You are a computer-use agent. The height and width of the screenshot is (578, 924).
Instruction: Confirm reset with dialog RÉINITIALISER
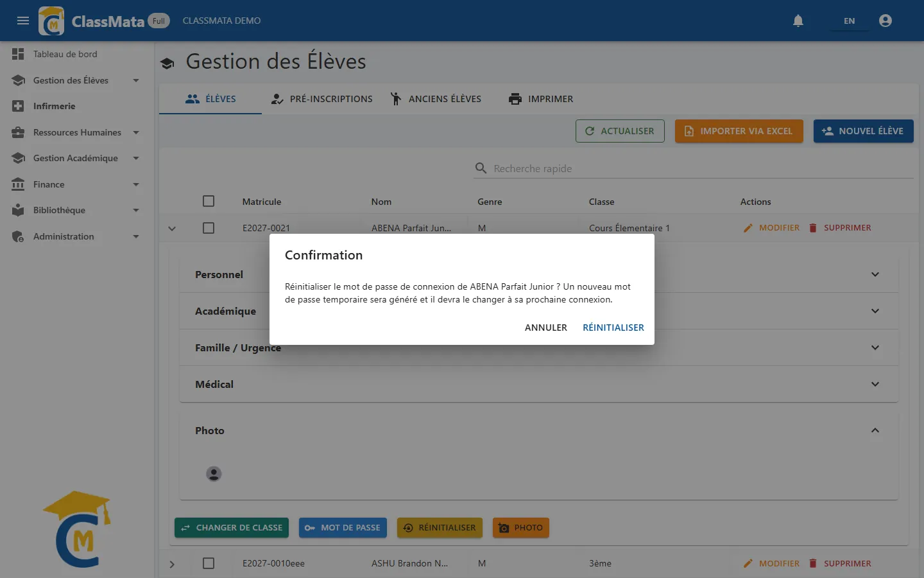pos(613,328)
